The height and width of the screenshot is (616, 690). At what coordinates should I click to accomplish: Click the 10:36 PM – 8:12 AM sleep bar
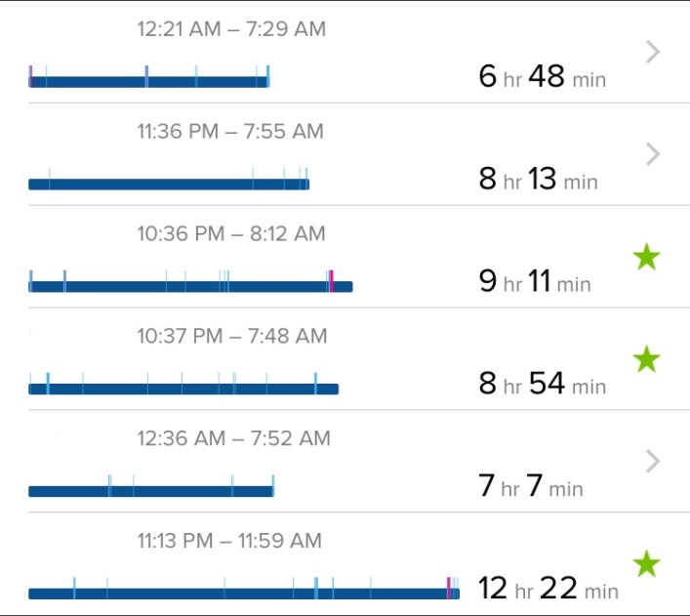point(190,281)
